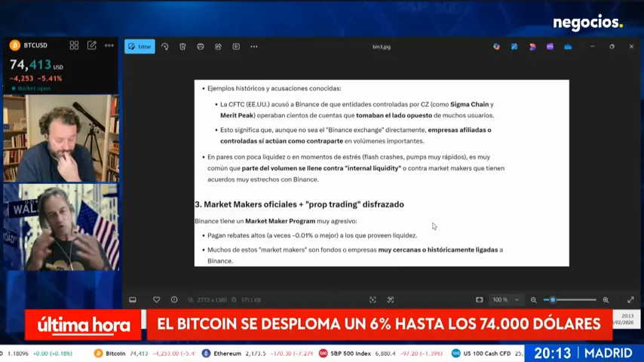
Task: Mark the image as favorite with the heart
Action: pos(157,300)
